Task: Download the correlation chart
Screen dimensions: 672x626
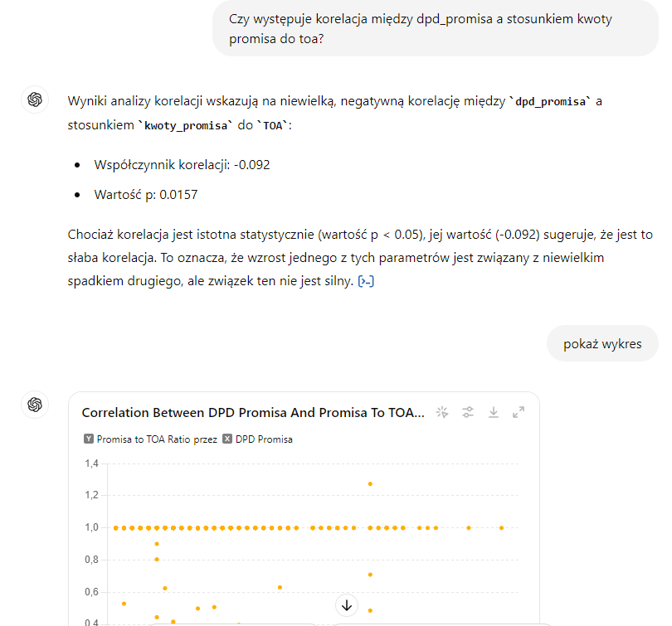Action: pos(494,412)
